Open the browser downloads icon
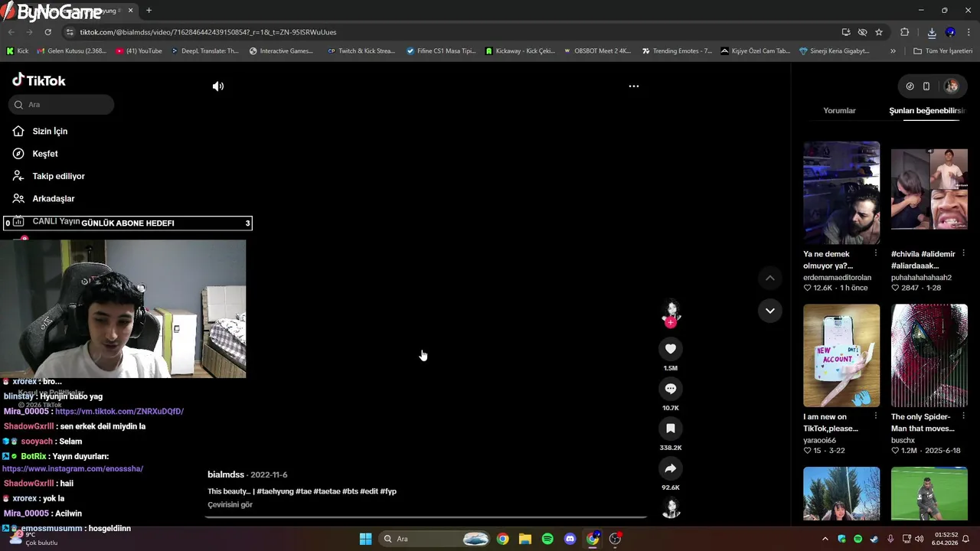Screen dimensions: 980x551 click(x=932, y=32)
